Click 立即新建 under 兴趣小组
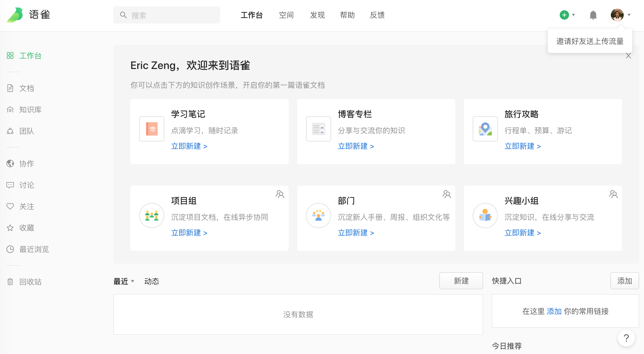 tap(523, 233)
